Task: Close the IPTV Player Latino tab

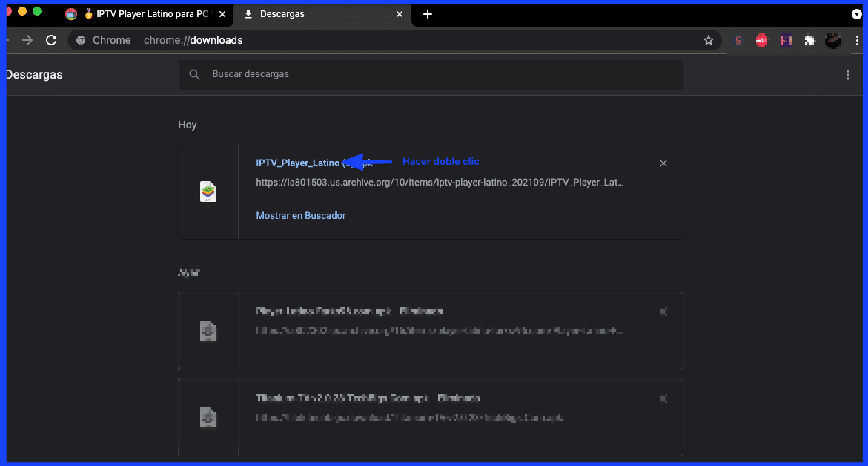Action: (222, 14)
